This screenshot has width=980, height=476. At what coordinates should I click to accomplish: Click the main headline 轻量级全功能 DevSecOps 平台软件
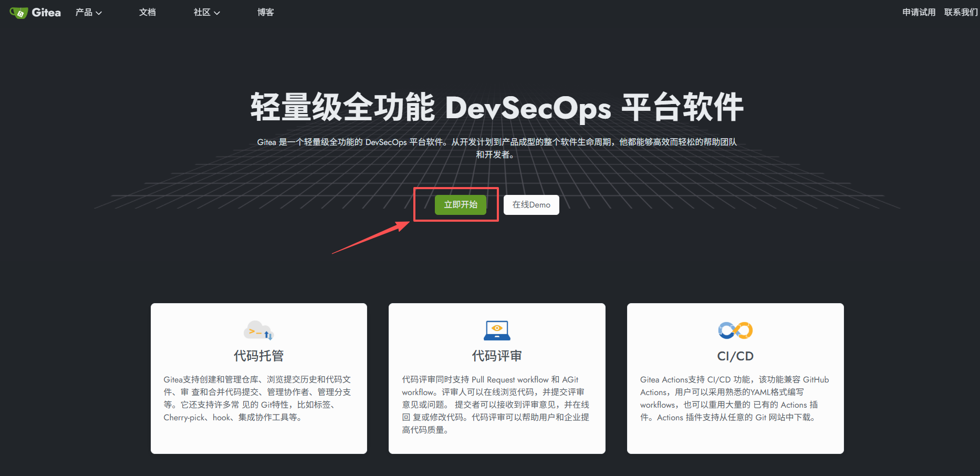click(497, 107)
